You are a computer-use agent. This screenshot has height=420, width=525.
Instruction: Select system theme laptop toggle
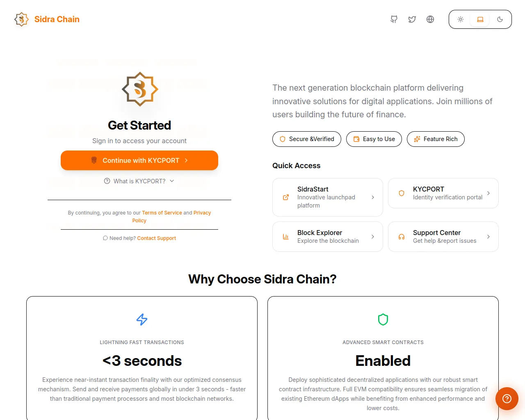tap(480, 19)
